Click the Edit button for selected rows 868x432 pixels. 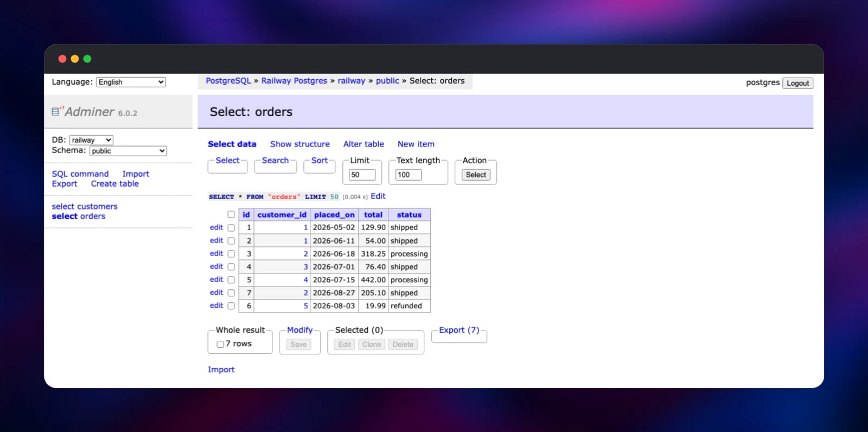[x=344, y=345]
